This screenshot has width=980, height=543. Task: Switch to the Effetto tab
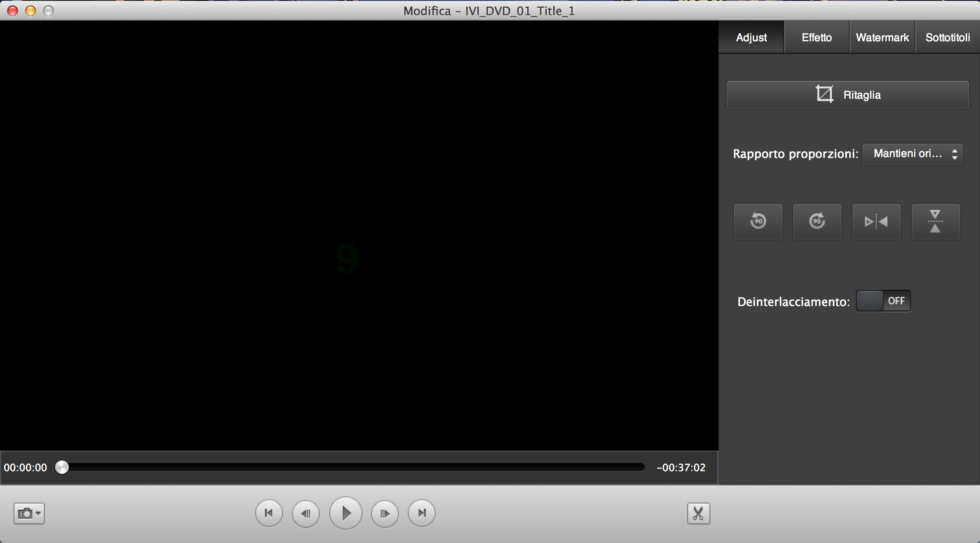pos(817,37)
